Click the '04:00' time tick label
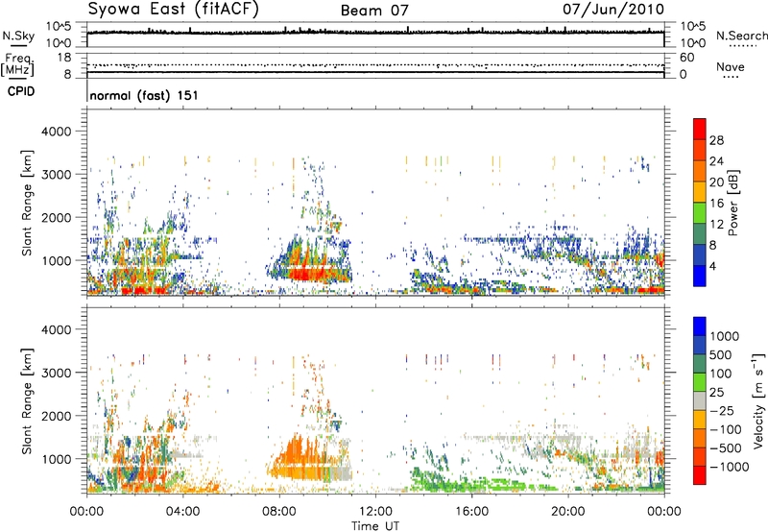Image resolution: width=768 pixels, height=532 pixels. [x=182, y=512]
